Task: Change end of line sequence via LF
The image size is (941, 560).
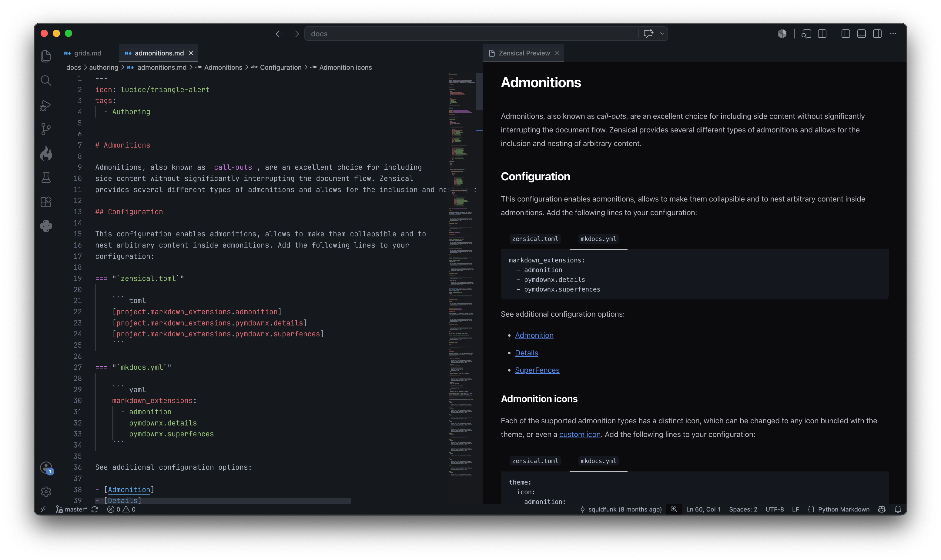Action: pos(795,509)
